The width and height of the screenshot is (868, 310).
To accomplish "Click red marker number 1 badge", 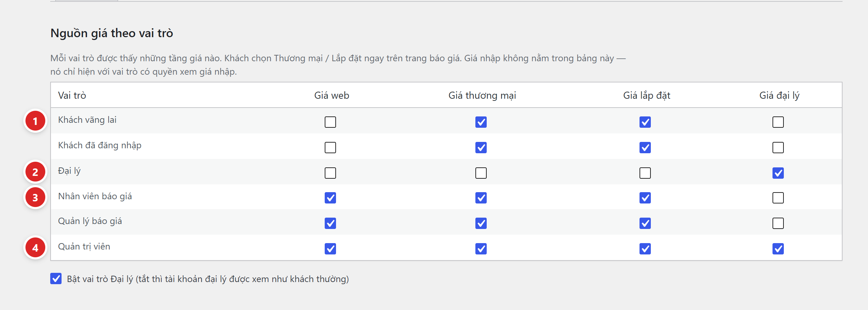I will coord(35,121).
